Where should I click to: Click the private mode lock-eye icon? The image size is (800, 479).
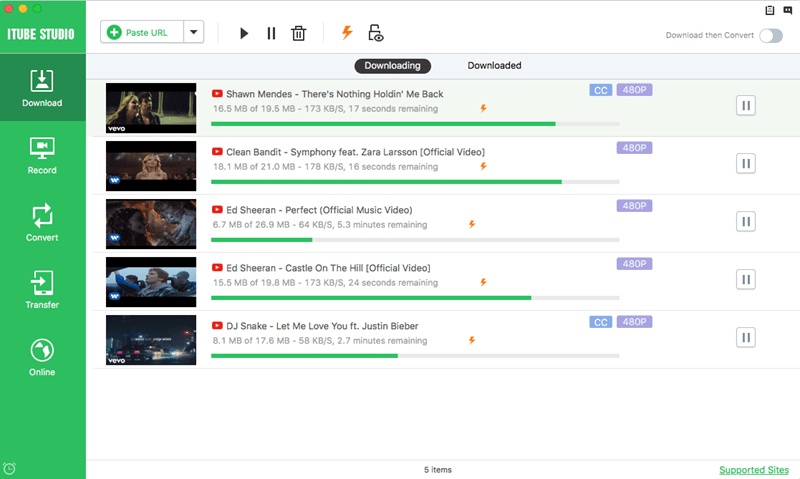coord(376,33)
